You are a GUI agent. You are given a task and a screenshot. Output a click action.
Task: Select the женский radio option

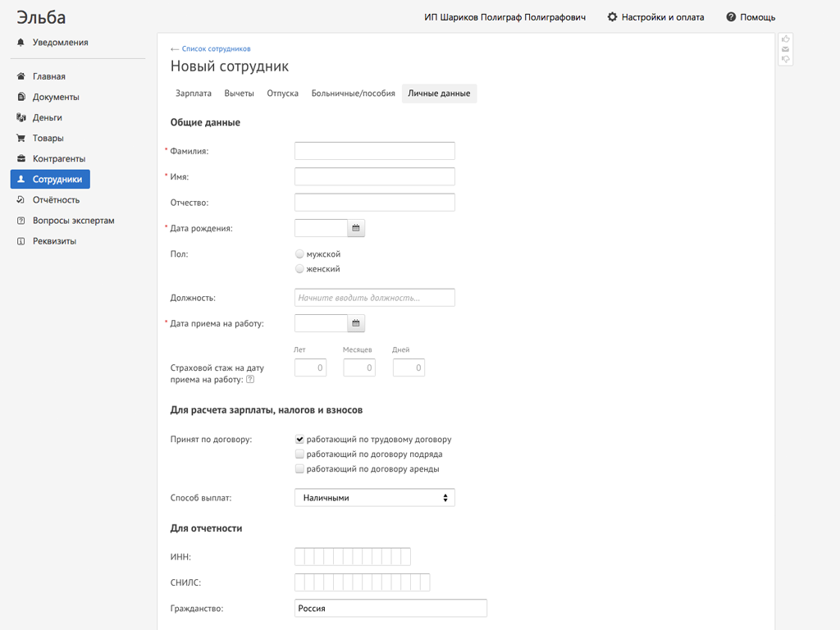click(299, 269)
